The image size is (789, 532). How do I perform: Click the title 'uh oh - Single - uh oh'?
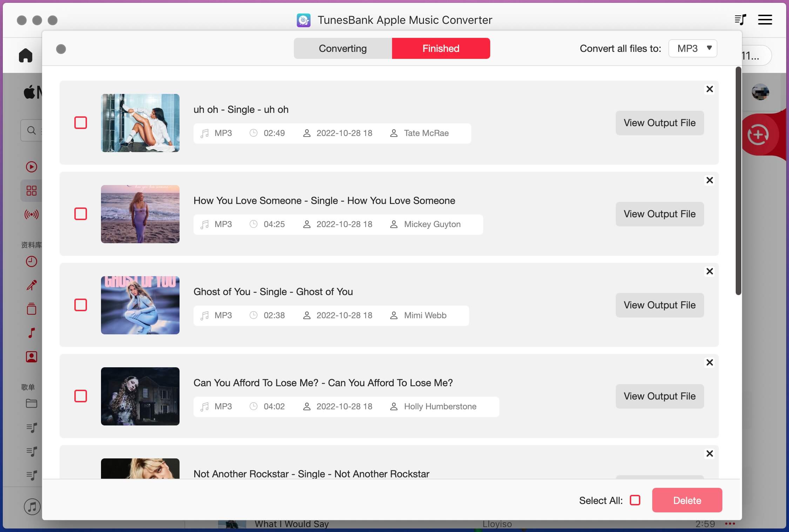(x=241, y=109)
